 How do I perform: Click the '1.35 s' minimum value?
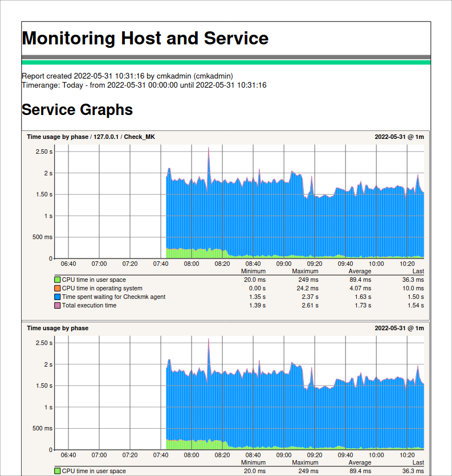(257, 297)
